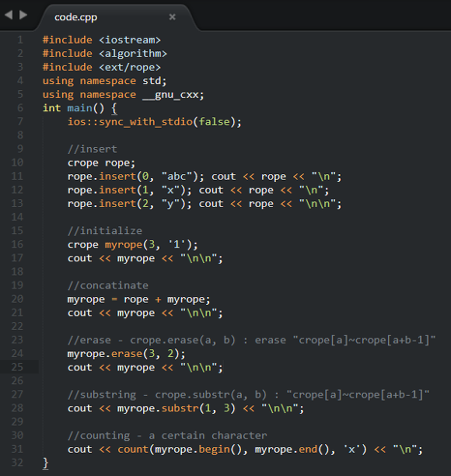Screen dimensions: 451x476
Task: Click 'crope rope;' declaration
Action: pyautogui.click(x=101, y=163)
